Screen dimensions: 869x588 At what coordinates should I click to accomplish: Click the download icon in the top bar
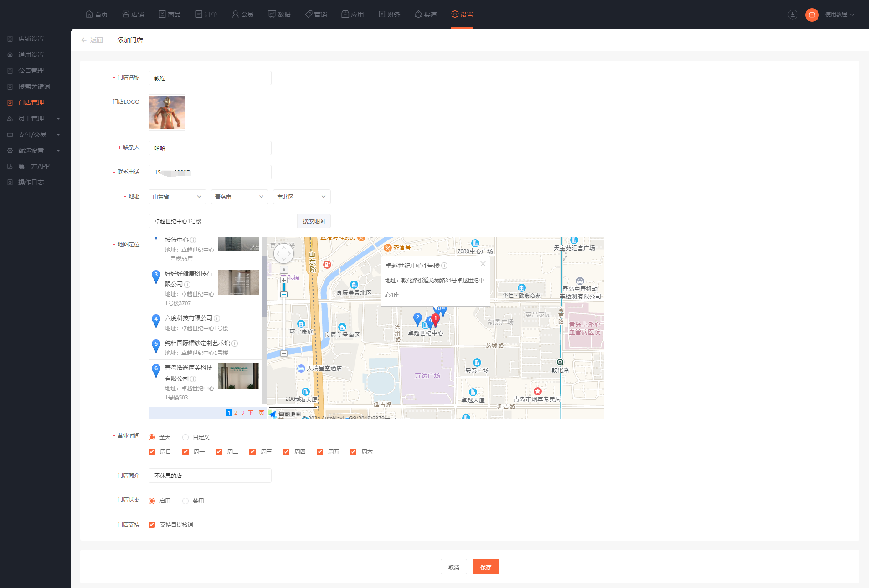pos(792,15)
